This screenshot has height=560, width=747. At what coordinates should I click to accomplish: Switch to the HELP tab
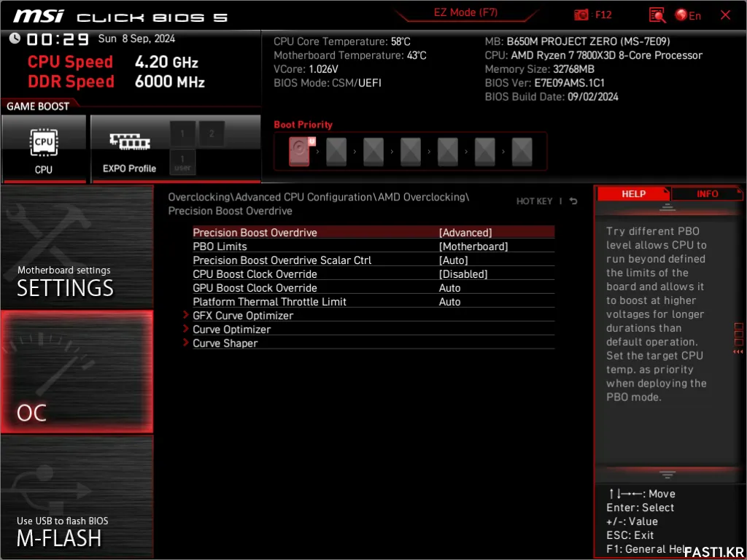click(632, 194)
